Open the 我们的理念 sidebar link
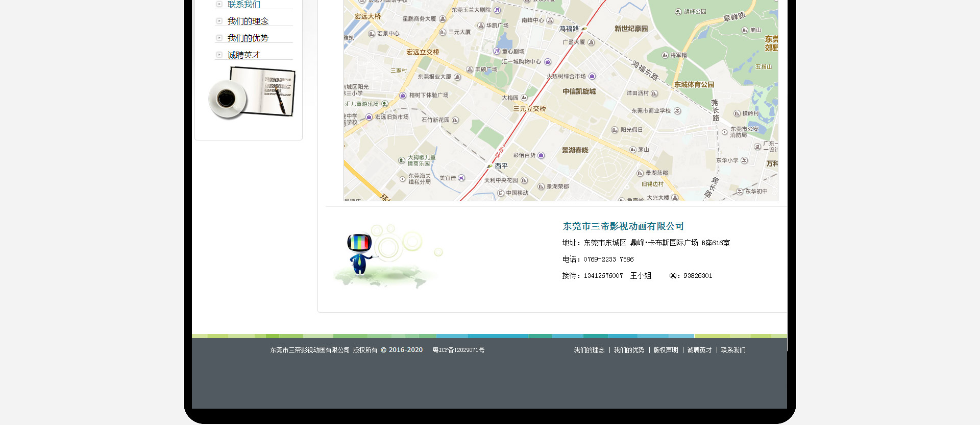Screen dimensions: 980x425 [x=248, y=21]
